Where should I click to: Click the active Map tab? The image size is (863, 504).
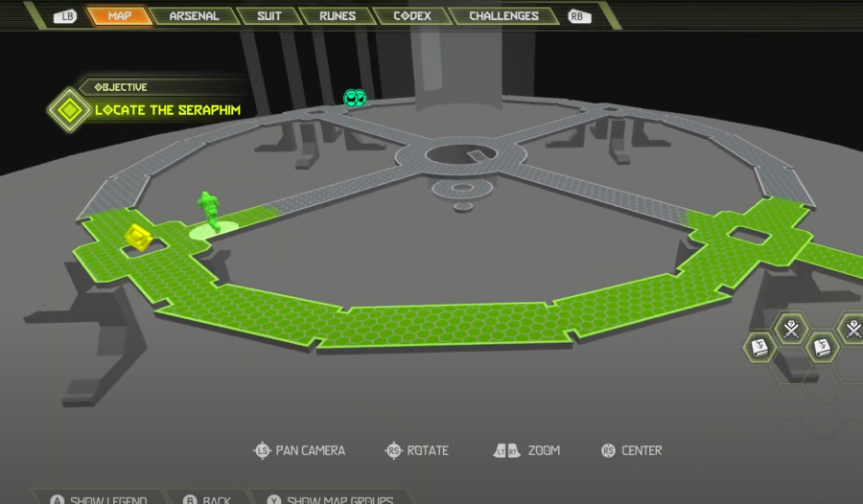119,16
